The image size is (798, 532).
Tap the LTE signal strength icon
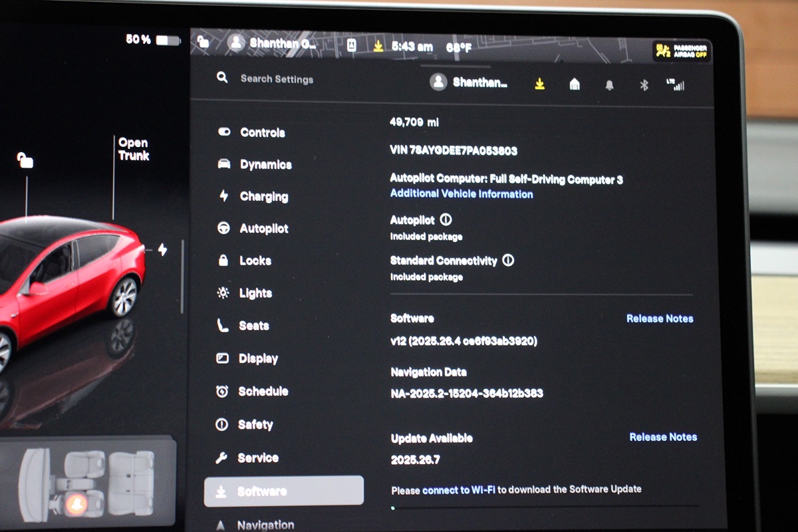(x=675, y=84)
